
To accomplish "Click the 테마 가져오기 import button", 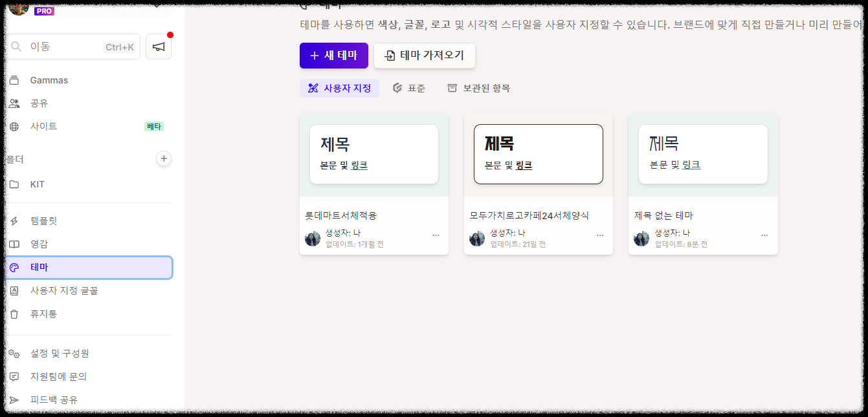I will (424, 56).
